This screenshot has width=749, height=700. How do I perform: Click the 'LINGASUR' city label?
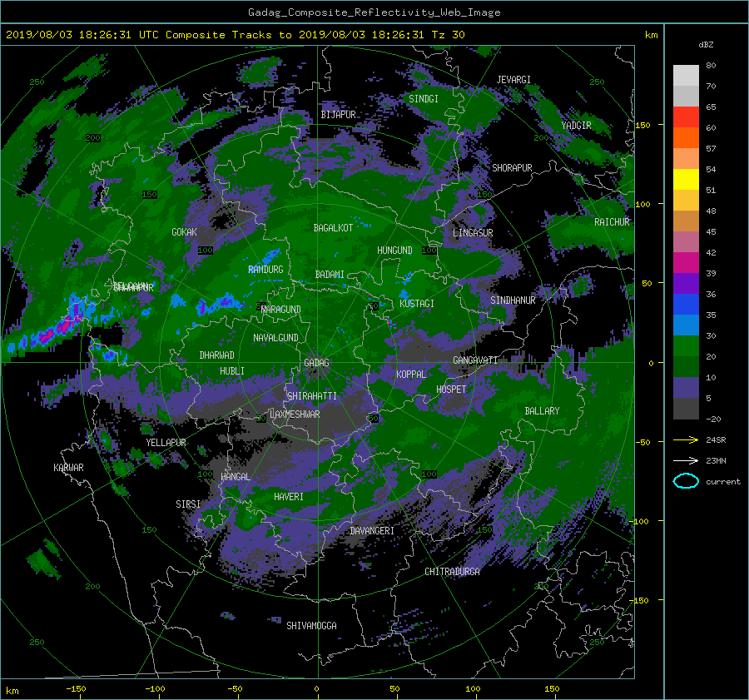click(x=473, y=233)
